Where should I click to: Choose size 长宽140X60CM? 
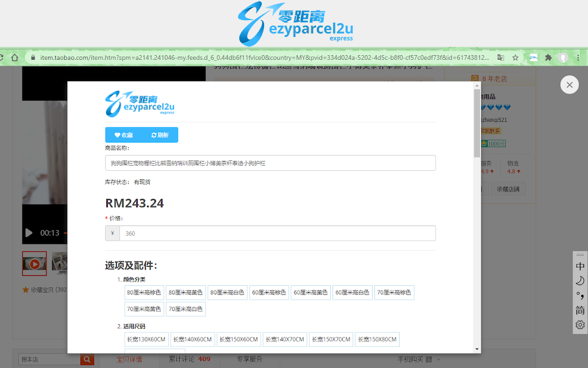click(192, 339)
